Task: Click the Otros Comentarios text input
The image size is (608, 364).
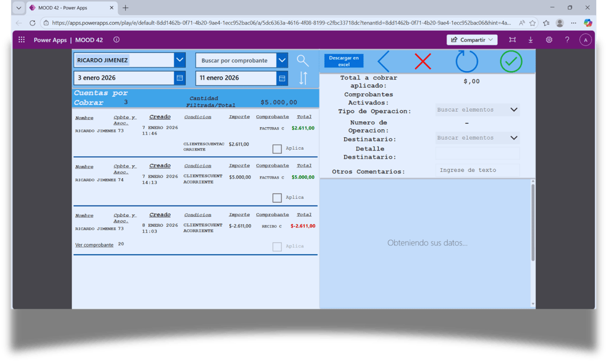Action: point(477,170)
